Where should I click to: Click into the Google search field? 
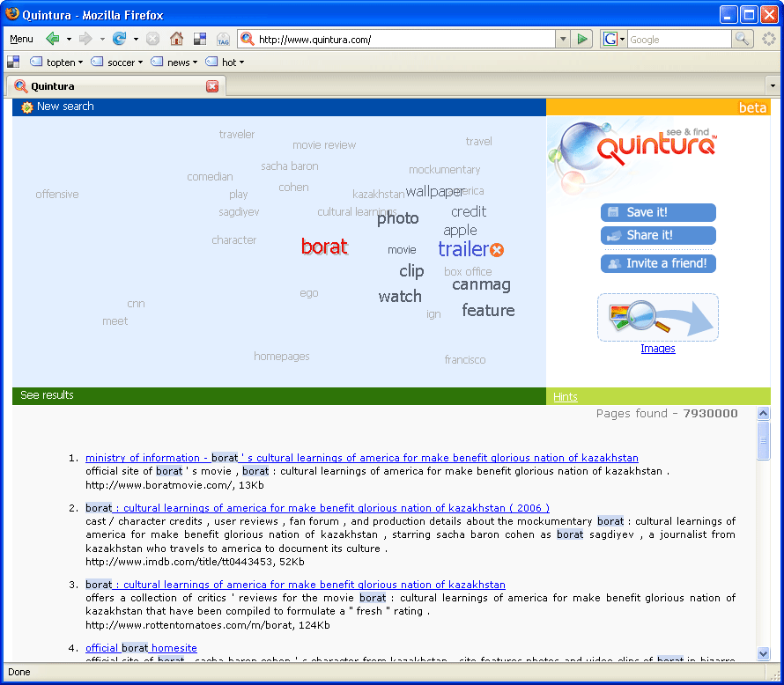pos(679,40)
